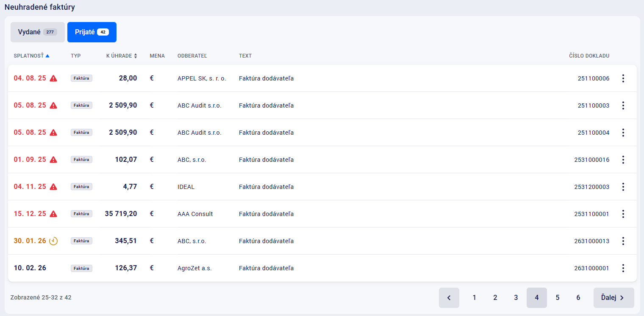Select page 5 in pagination
Image resolution: width=644 pixels, height=316 pixels.
point(557,298)
